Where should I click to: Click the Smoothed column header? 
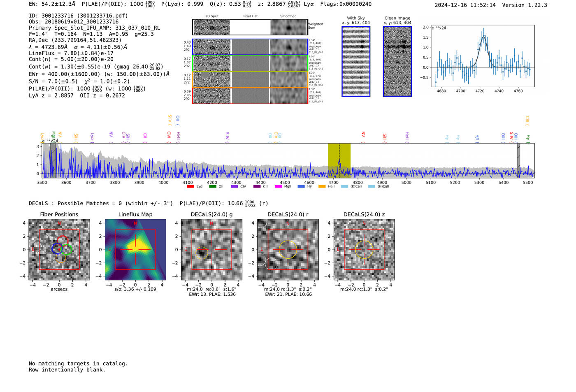click(x=288, y=16)
